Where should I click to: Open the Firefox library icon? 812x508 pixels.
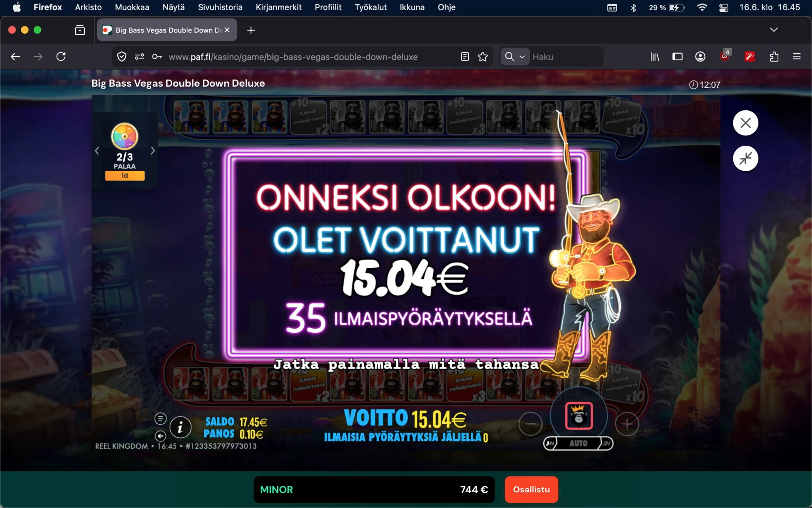point(655,57)
